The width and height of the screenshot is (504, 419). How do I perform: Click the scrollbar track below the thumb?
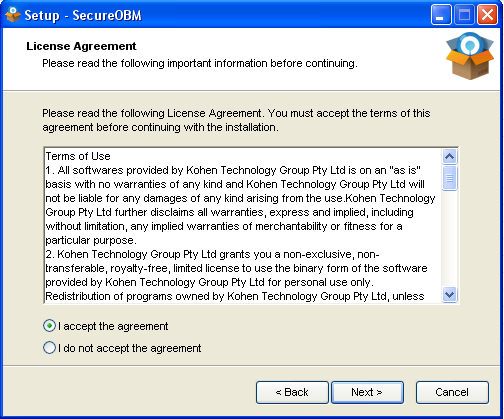click(x=449, y=239)
